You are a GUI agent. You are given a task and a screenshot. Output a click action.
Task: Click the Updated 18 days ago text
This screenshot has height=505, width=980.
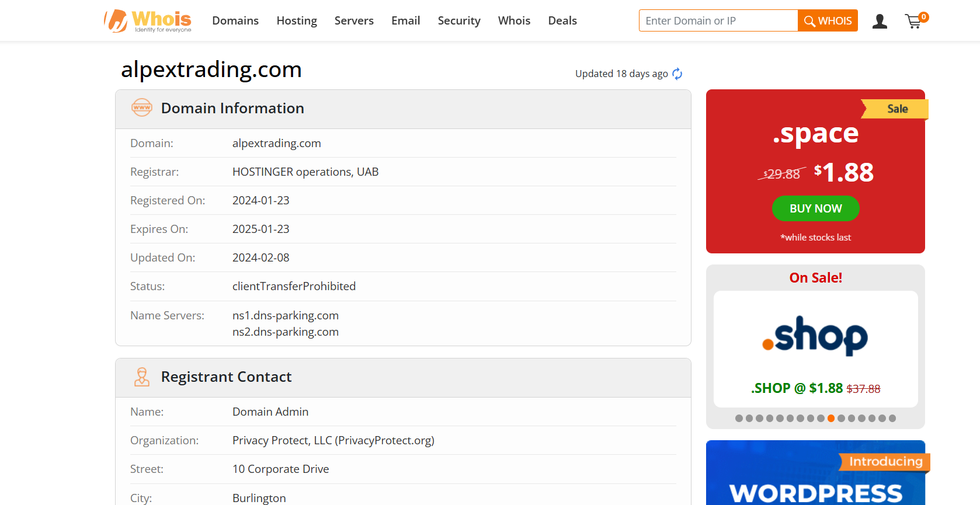tap(621, 74)
